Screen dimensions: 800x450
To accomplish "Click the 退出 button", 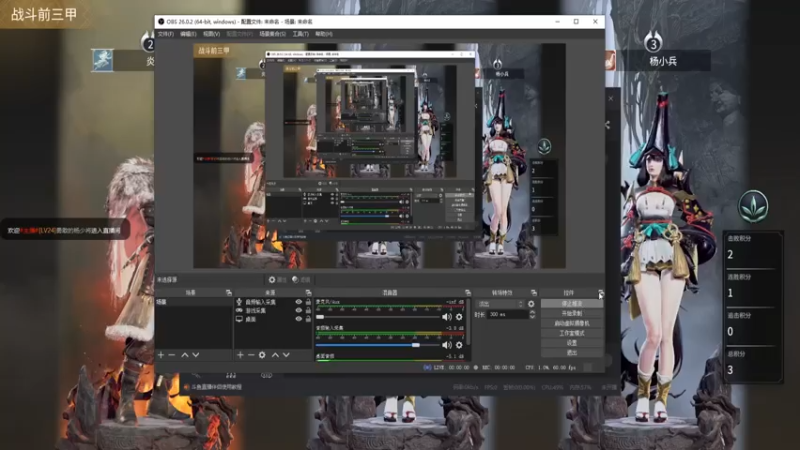I will [572, 353].
